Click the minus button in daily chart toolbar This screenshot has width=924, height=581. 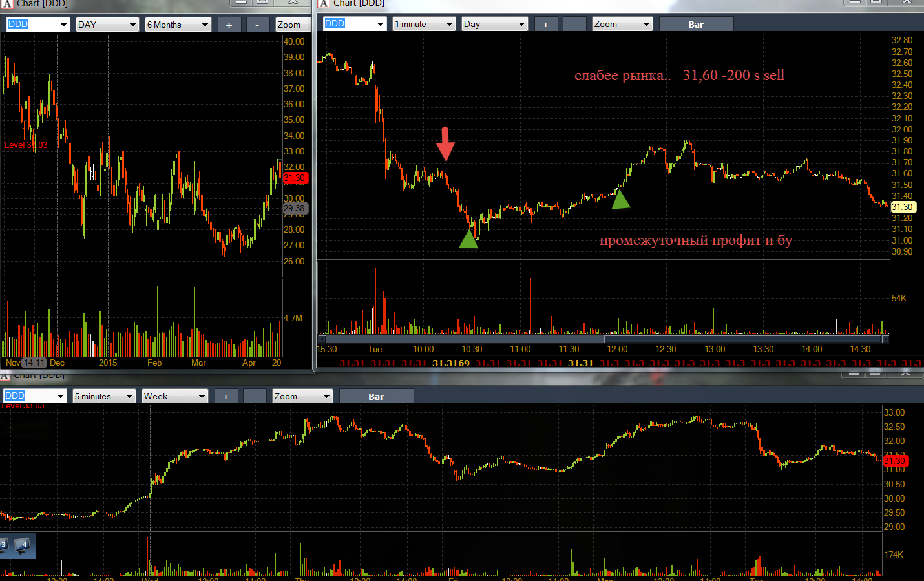pos(257,25)
